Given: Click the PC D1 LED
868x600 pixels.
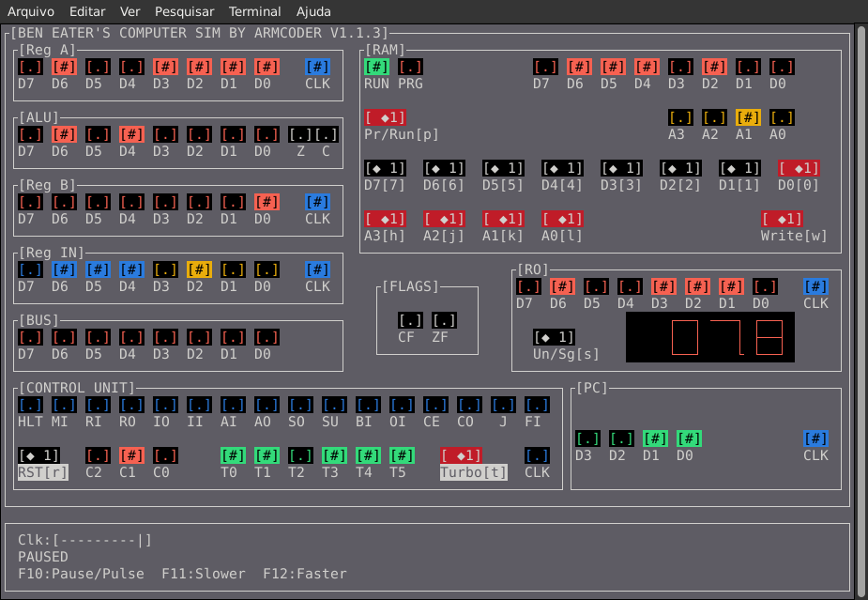Looking at the screenshot, I should coord(655,438).
